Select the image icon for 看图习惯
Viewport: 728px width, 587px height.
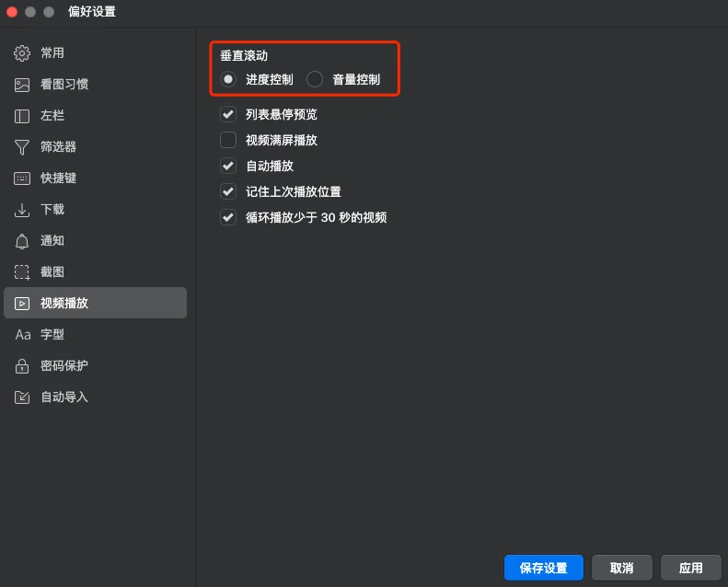(22, 85)
